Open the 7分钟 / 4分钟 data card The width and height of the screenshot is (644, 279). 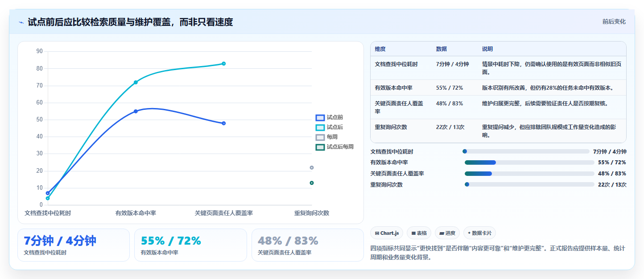point(74,245)
